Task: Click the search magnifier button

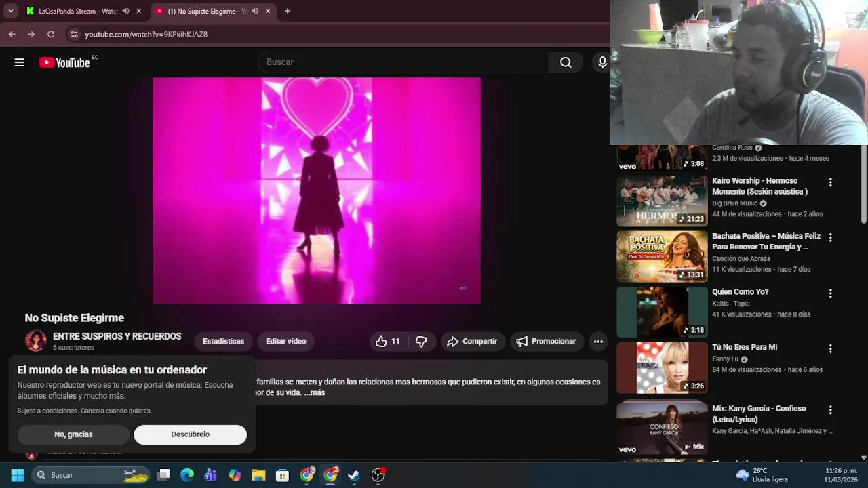Action: [566, 62]
